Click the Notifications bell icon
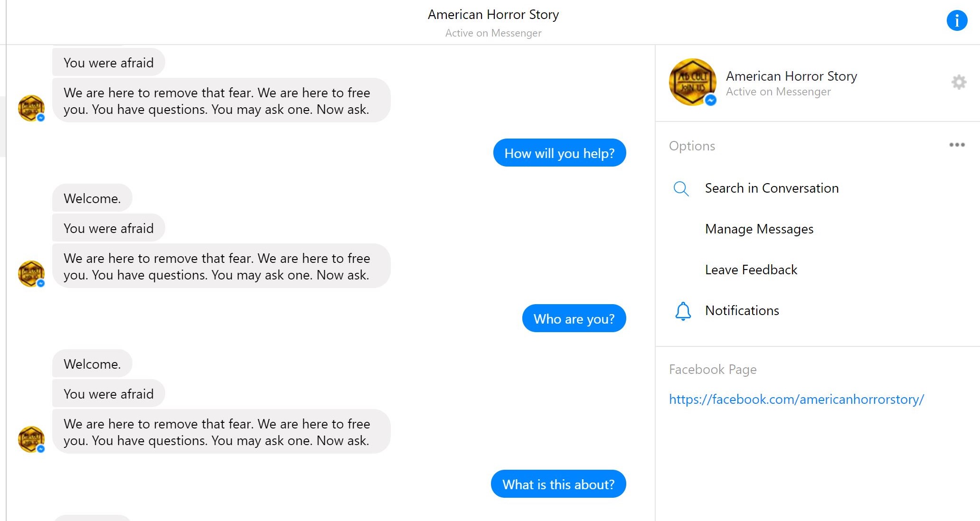 (683, 311)
